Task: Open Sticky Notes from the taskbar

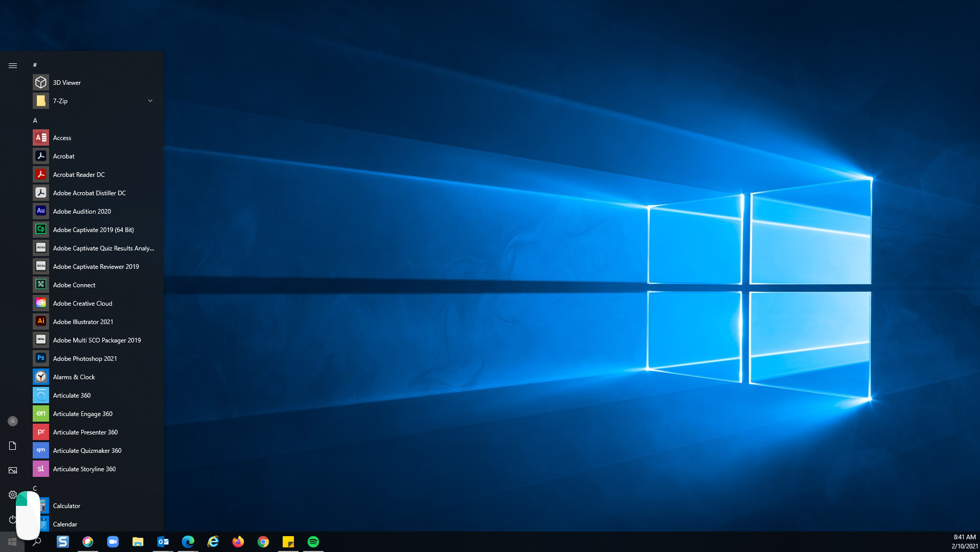Action: 289,542
